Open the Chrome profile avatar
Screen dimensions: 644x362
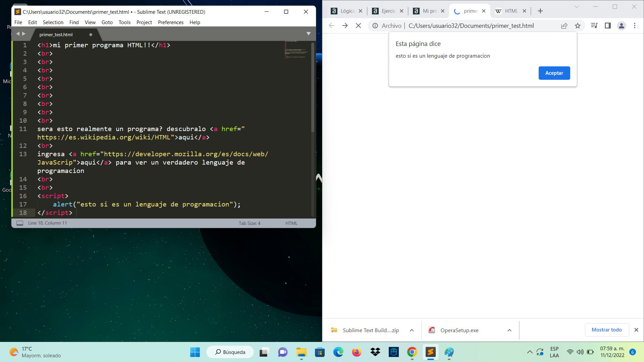tap(622, 26)
